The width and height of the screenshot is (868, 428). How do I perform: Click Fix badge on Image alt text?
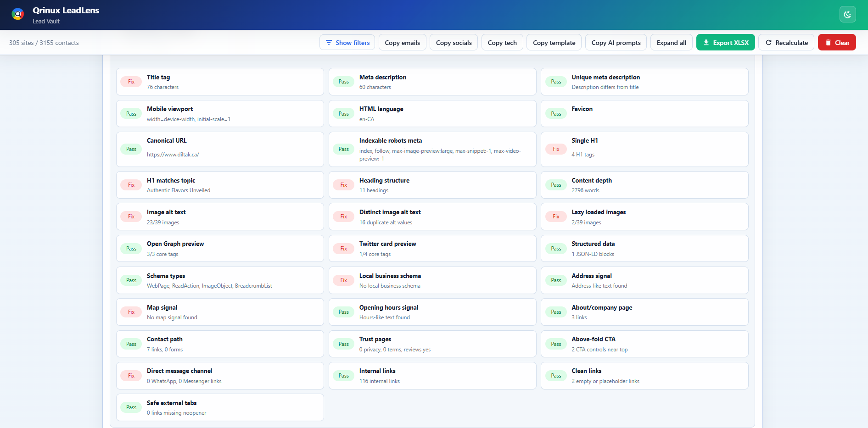pyautogui.click(x=131, y=217)
